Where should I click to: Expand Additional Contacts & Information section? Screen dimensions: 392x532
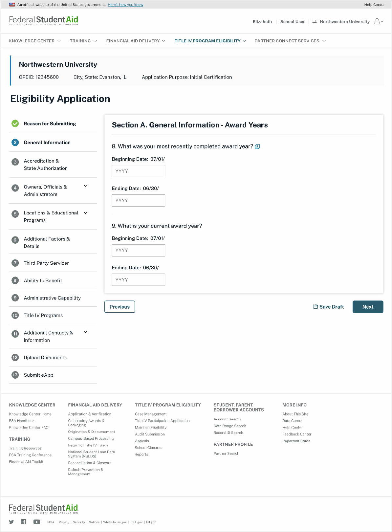click(86, 332)
